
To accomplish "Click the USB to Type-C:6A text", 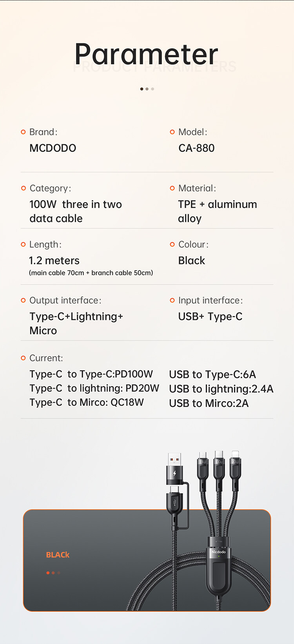I will 212,375.
